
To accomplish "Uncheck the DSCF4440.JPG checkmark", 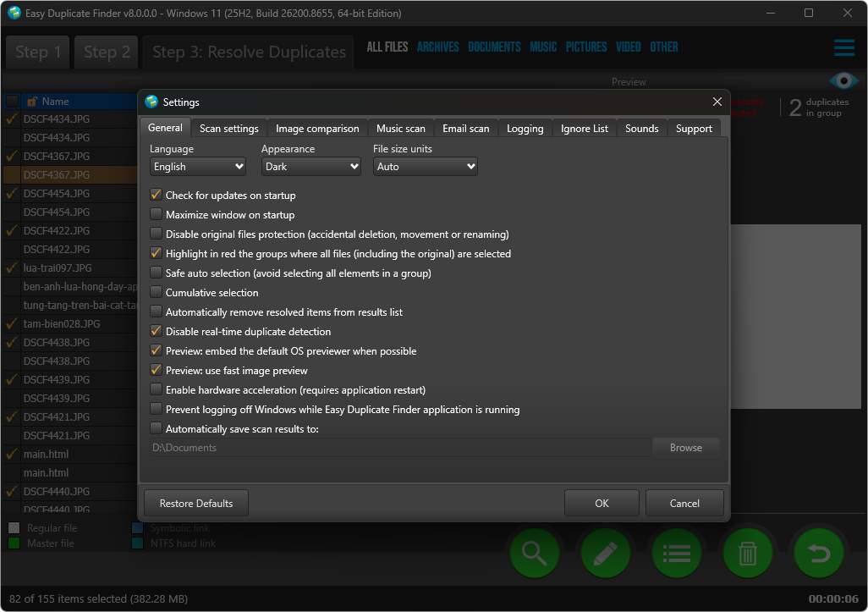I will click(12, 491).
